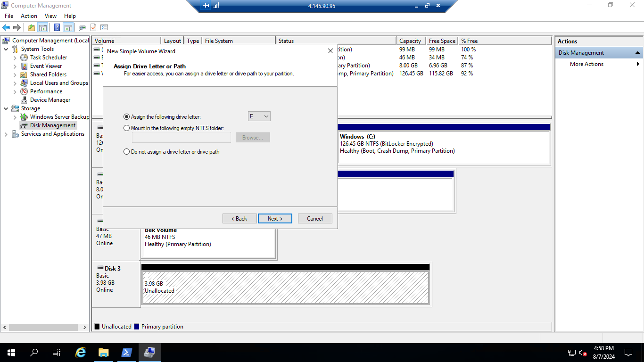
Task: Open the Help menu
Action: coord(70,16)
